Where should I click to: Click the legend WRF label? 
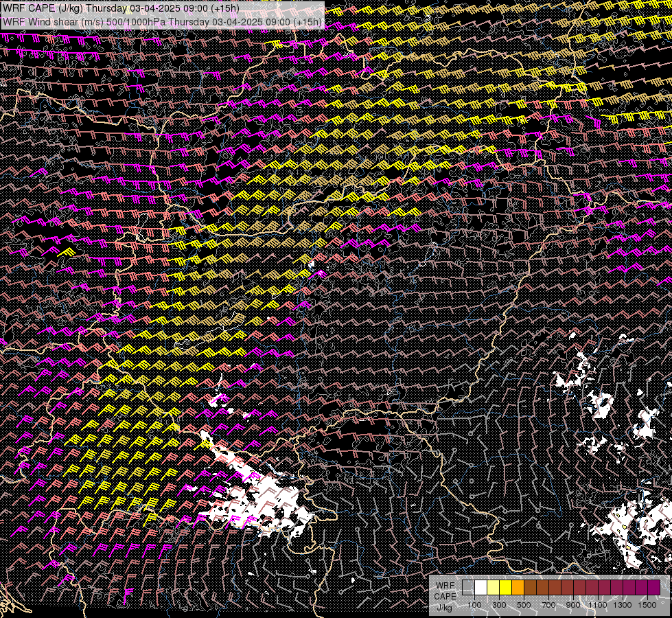click(x=445, y=586)
